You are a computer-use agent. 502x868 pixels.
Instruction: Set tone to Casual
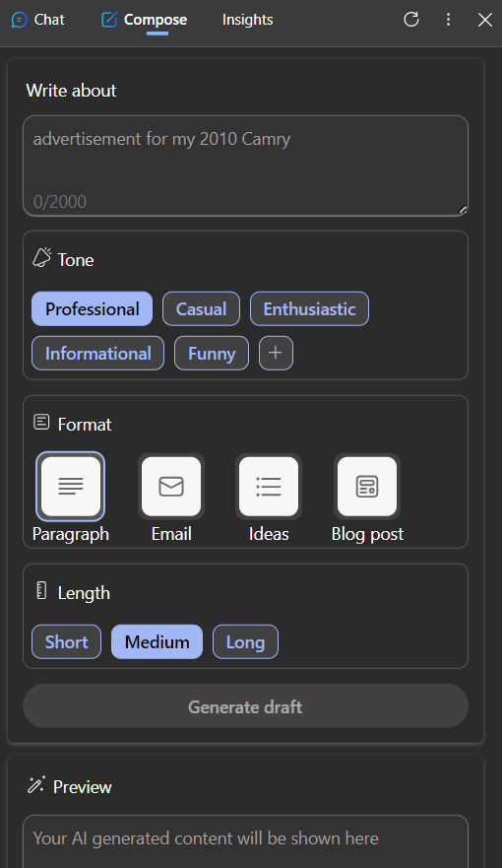(x=201, y=309)
